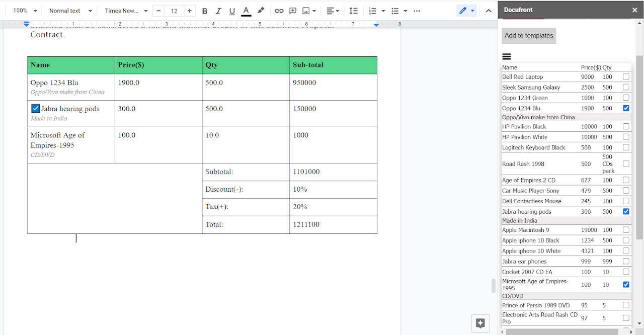This screenshot has height=335, width=644.
Task: Click Electronic Arts Road Rash CD Pro row
Action: tap(566, 318)
